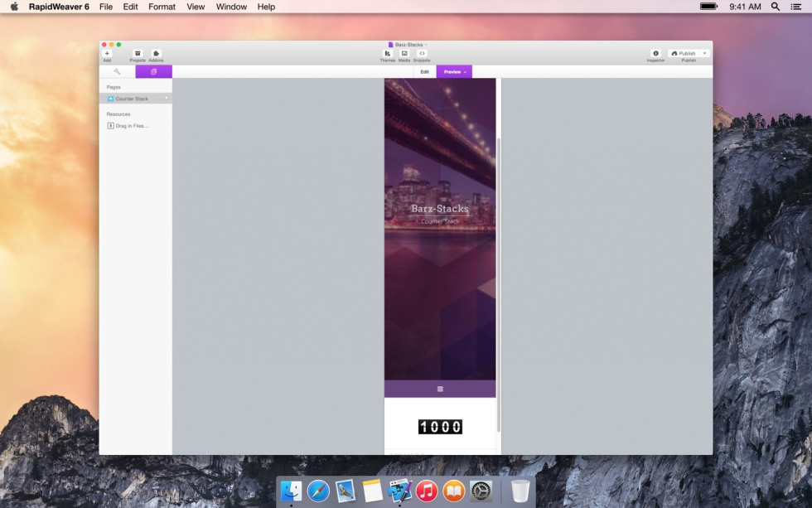
Task: Open the Apple menu
Action: coord(14,7)
